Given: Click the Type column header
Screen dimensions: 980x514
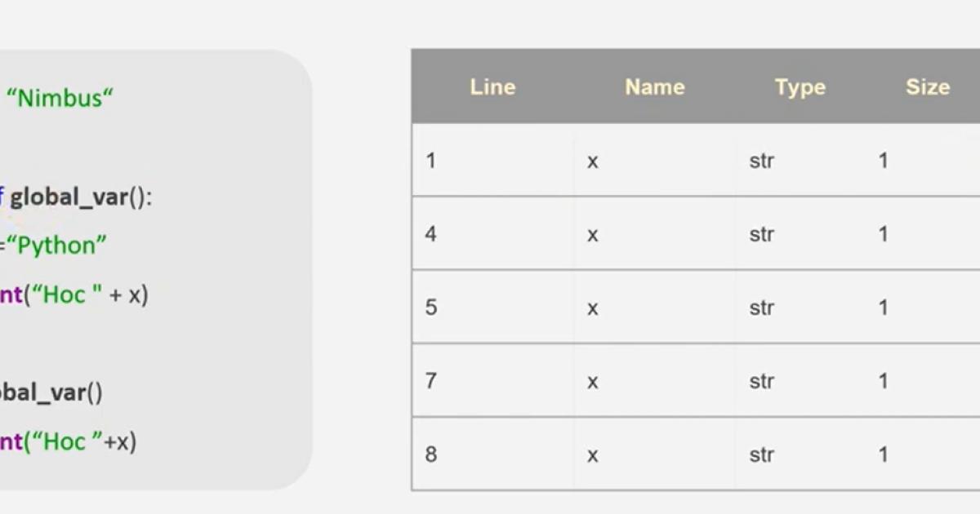Looking at the screenshot, I should 800,87.
